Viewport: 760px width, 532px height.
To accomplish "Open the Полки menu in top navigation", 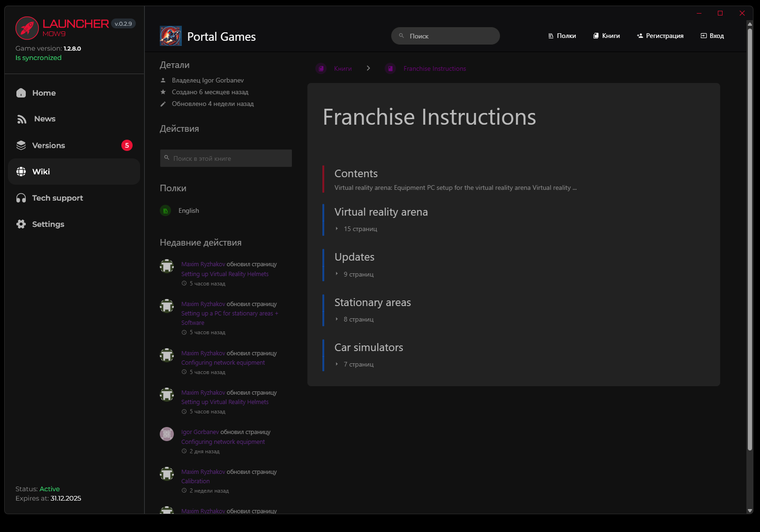I will pyautogui.click(x=562, y=36).
